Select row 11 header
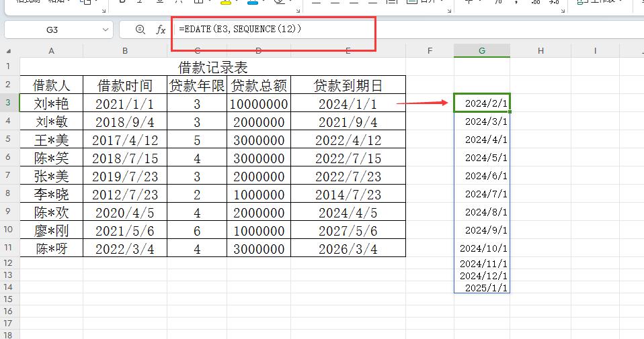644x339 pixels. [x=9, y=248]
